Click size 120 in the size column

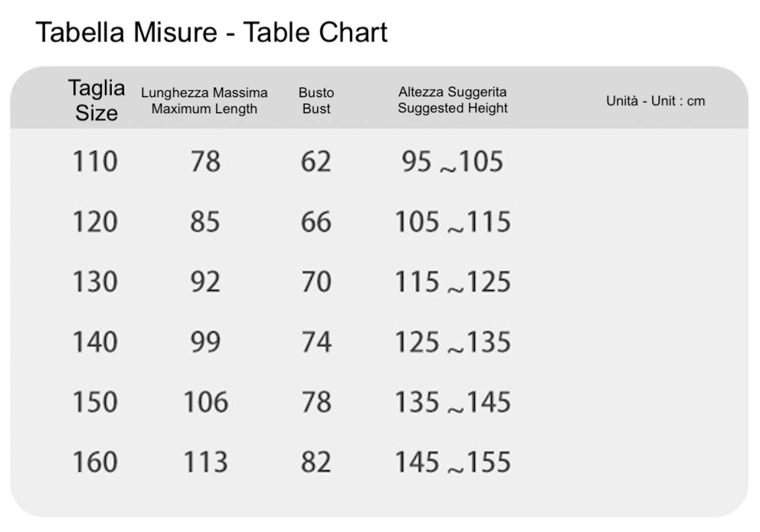[95, 222]
